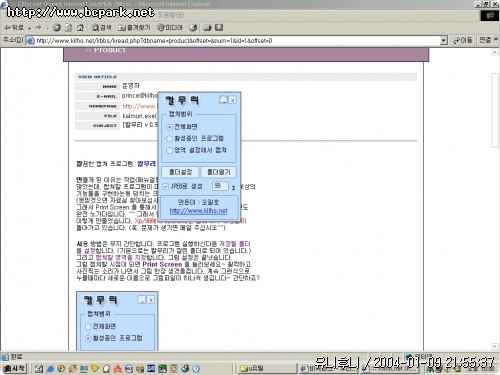
Task: Open the 시작 Start menu
Action: point(14,368)
